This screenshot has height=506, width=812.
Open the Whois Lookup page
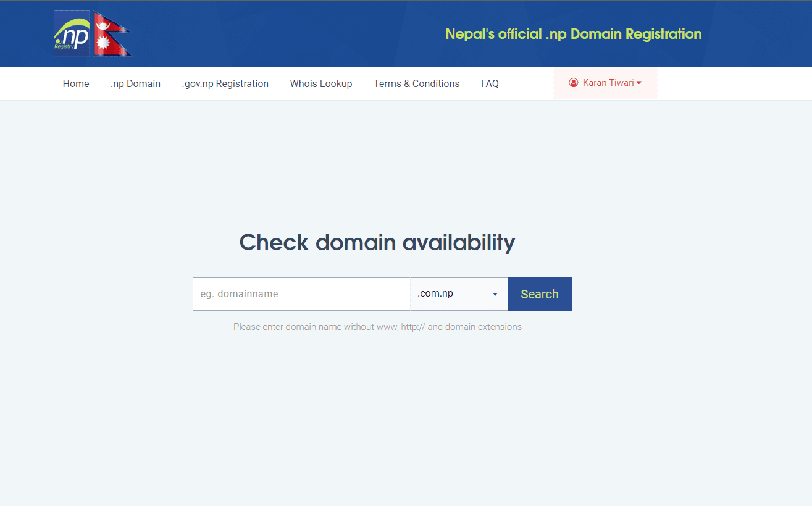320,83
